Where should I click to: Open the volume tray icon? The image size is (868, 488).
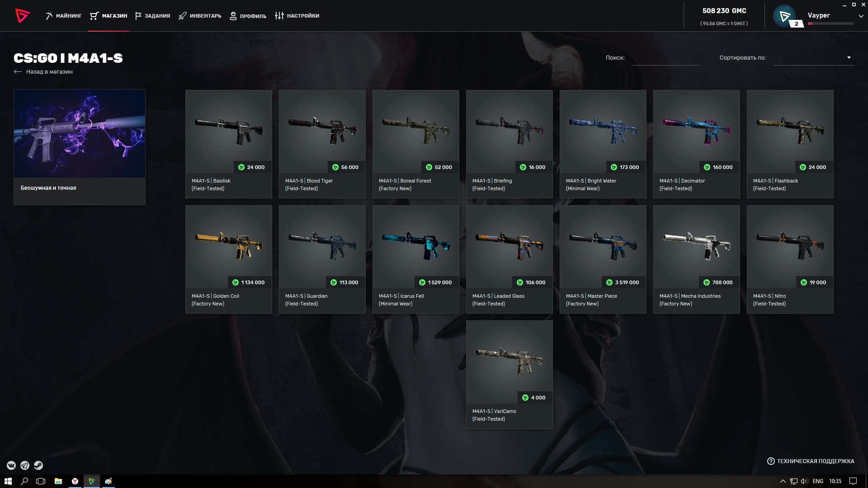(x=804, y=481)
